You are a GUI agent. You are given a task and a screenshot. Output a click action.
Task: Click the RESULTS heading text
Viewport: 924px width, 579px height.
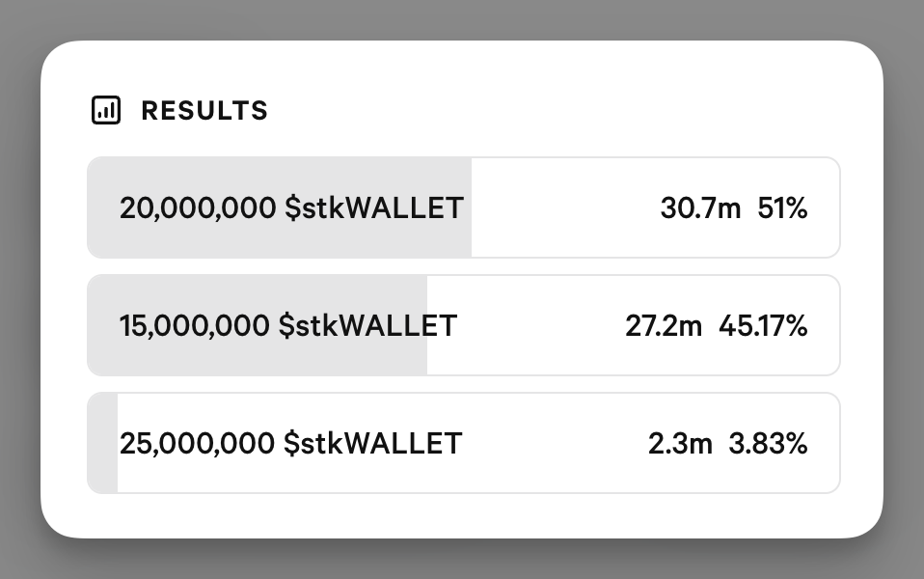pos(204,111)
